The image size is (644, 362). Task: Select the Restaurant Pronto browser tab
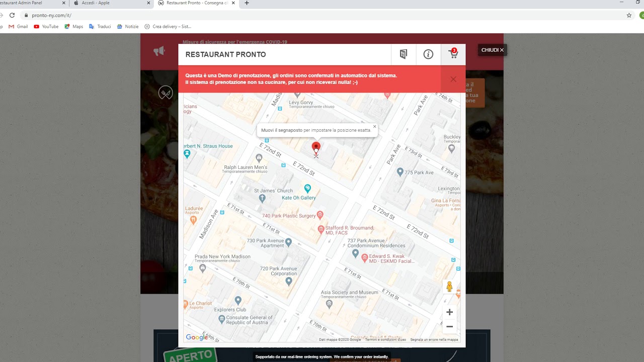coord(198,3)
